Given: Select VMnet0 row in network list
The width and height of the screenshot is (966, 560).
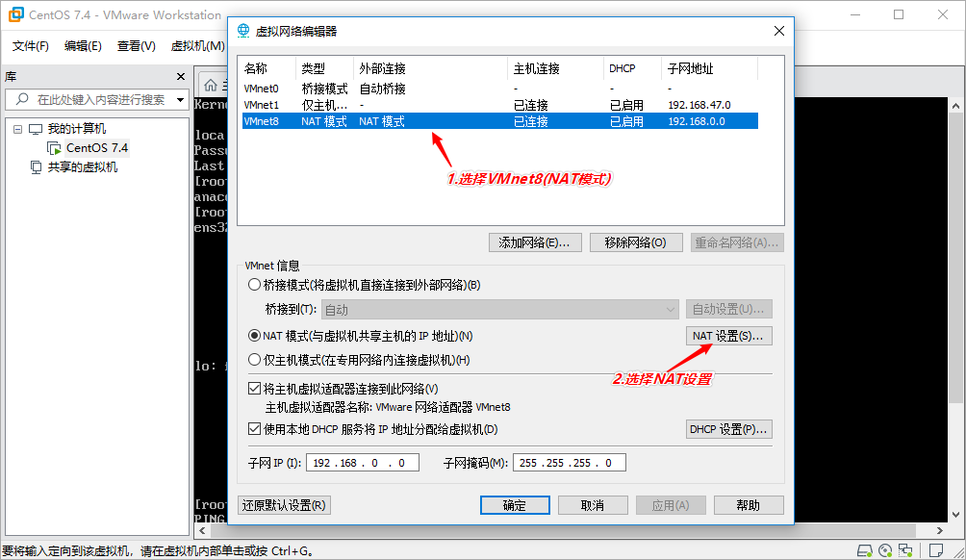Looking at the screenshot, I should click(500, 89).
